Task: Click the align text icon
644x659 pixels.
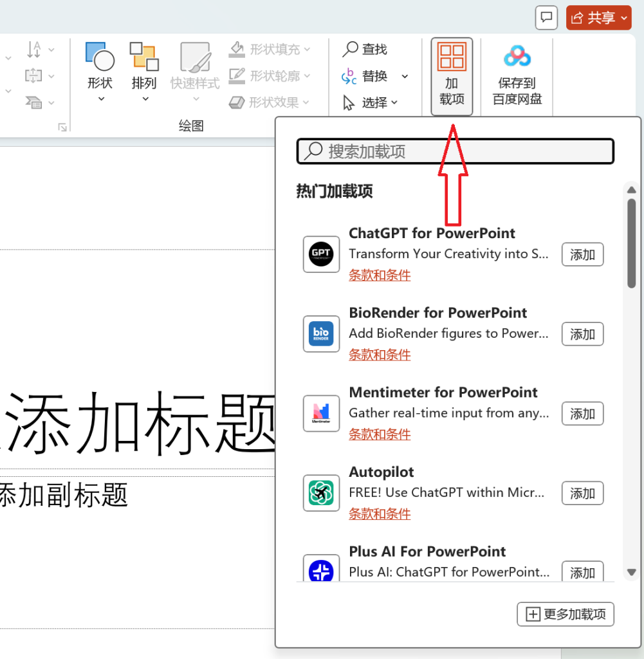Action: point(33,76)
